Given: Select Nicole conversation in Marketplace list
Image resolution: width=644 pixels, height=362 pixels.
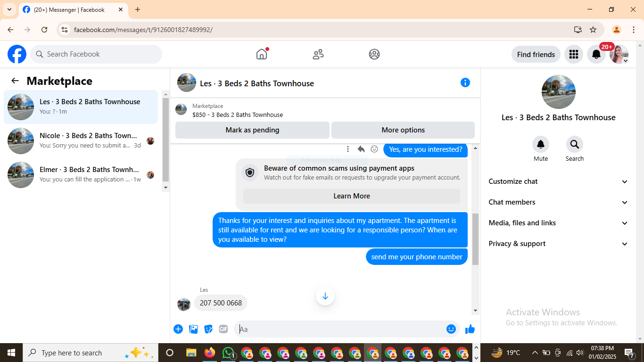Looking at the screenshot, I should [81, 141].
